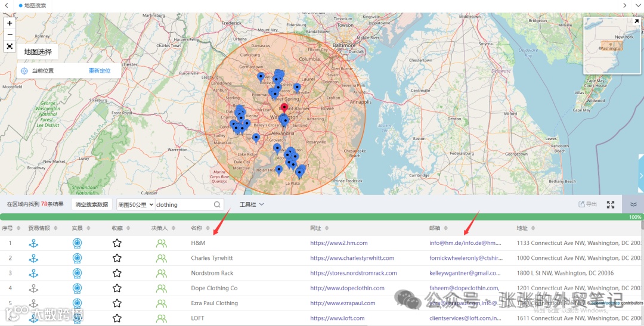Toggle the favorite star for H&M
Screen dimensions: 644x326
coord(117,243)
